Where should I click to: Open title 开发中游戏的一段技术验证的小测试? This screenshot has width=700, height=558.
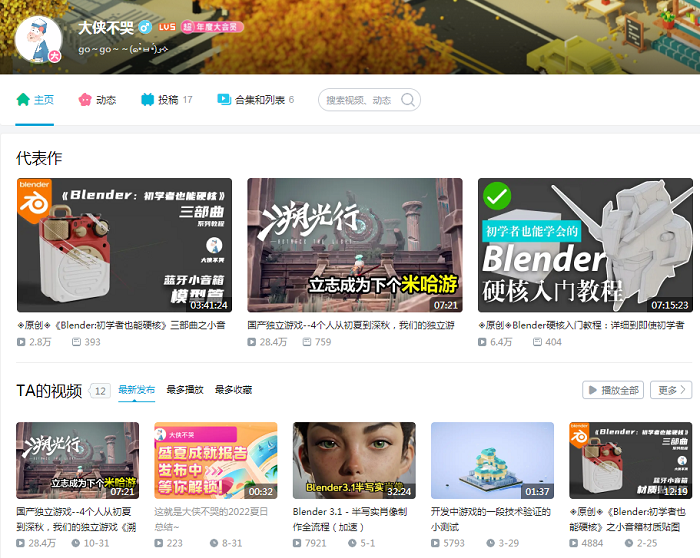(x=491, y=519)
